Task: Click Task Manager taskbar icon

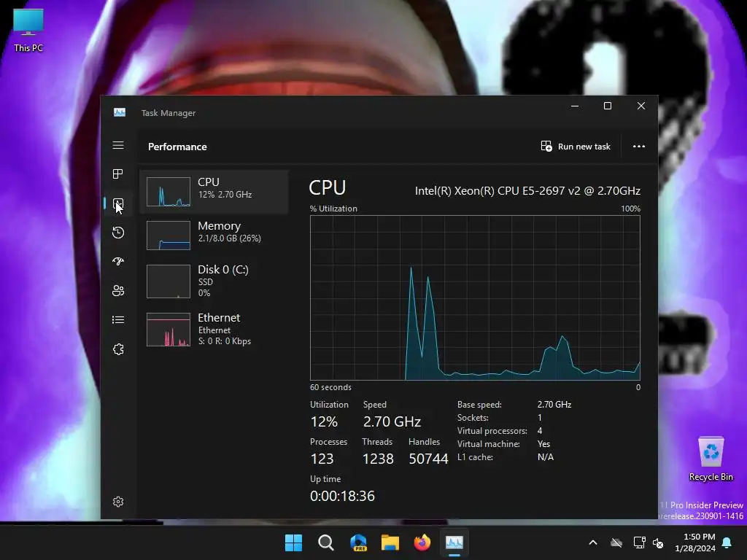Action: tap(454, 542)
